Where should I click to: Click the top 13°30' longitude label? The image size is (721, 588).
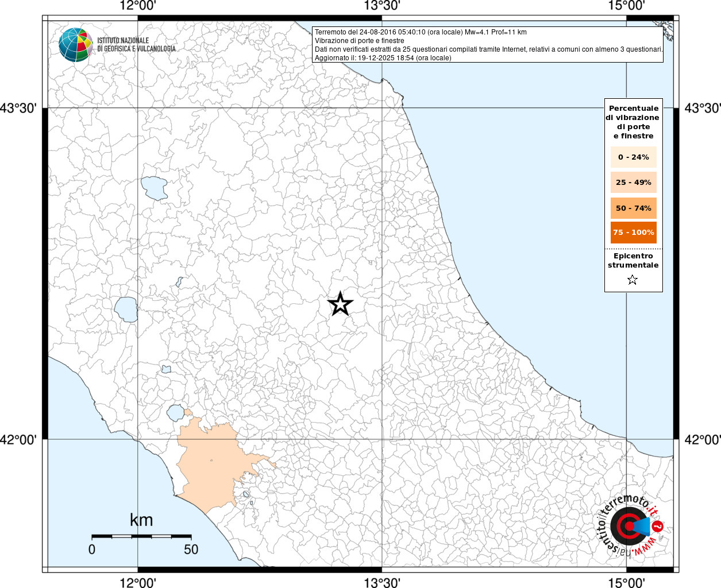382,6
